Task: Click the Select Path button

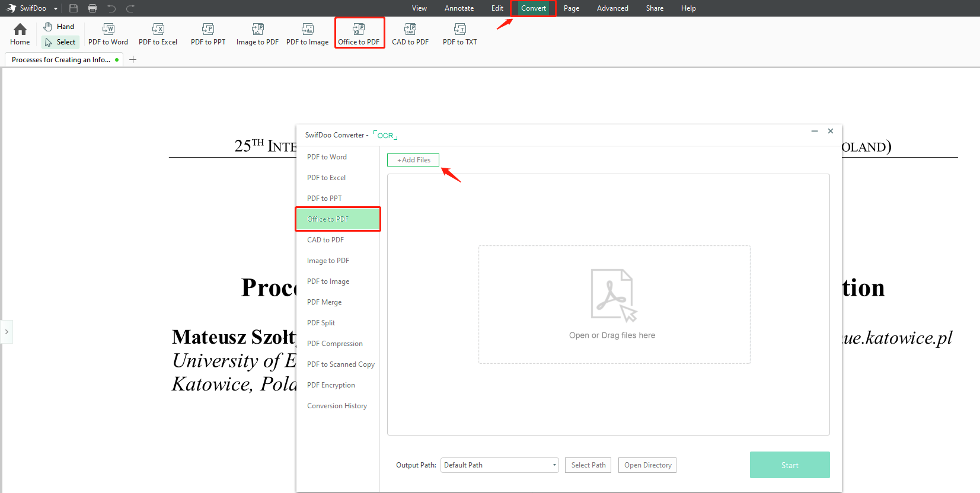Action: [588, 465]
